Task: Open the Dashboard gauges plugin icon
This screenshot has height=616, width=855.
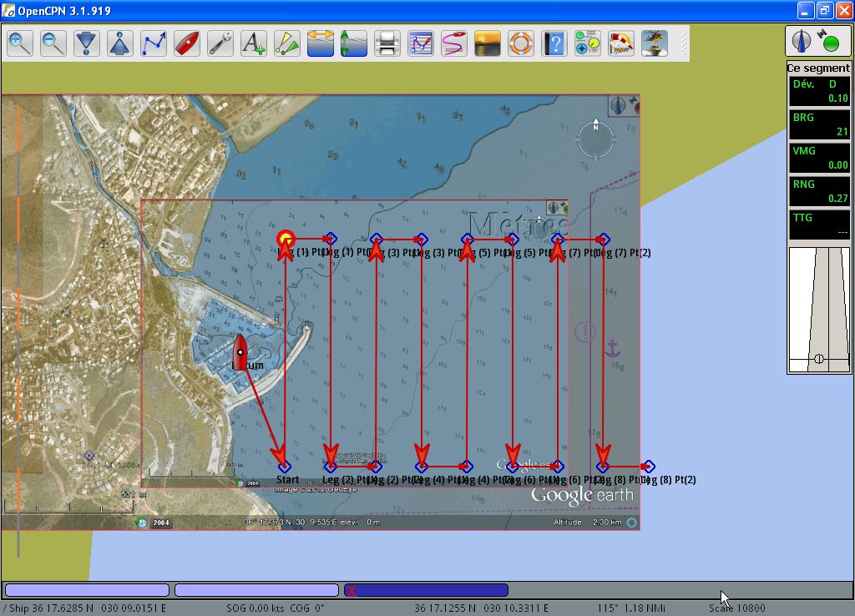Action: [588, 43]
